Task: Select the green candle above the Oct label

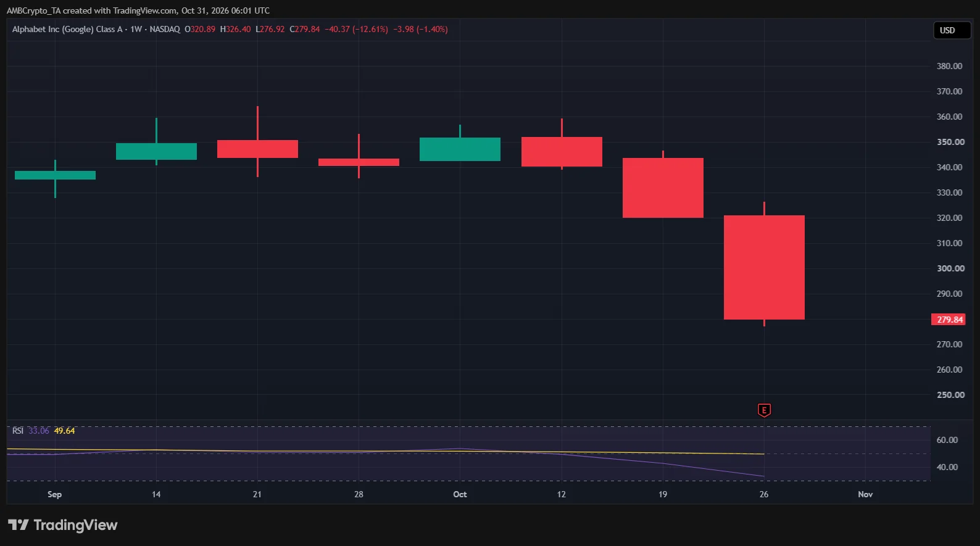Action: (460, 149)
